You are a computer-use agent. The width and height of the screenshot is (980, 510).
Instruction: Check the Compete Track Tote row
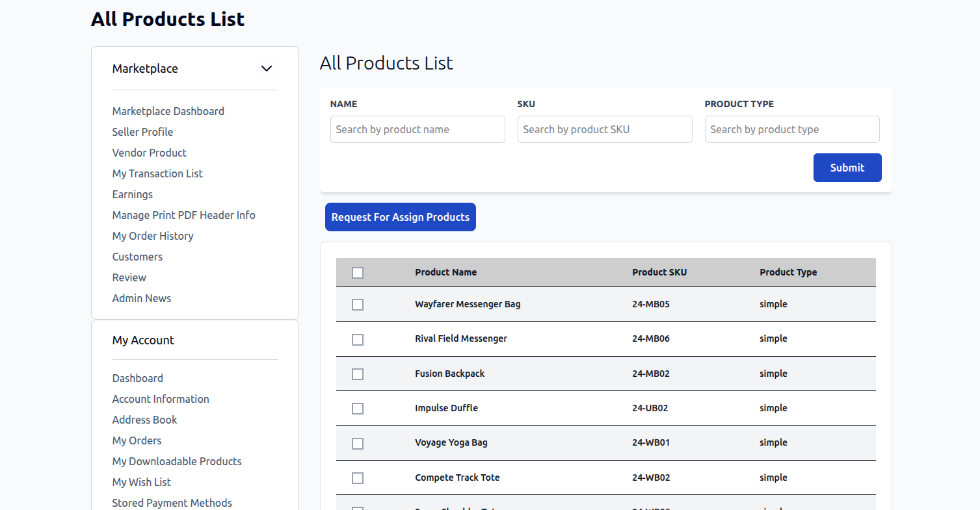pos(358,478)
